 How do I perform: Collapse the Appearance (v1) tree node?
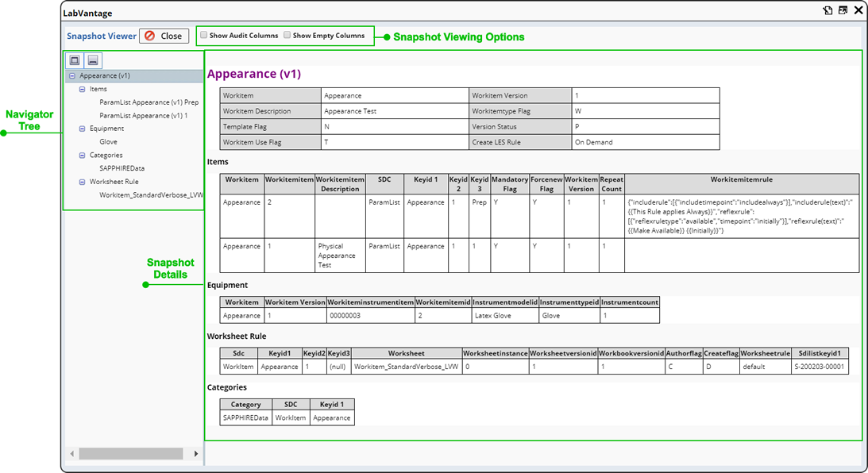[72, 75]
